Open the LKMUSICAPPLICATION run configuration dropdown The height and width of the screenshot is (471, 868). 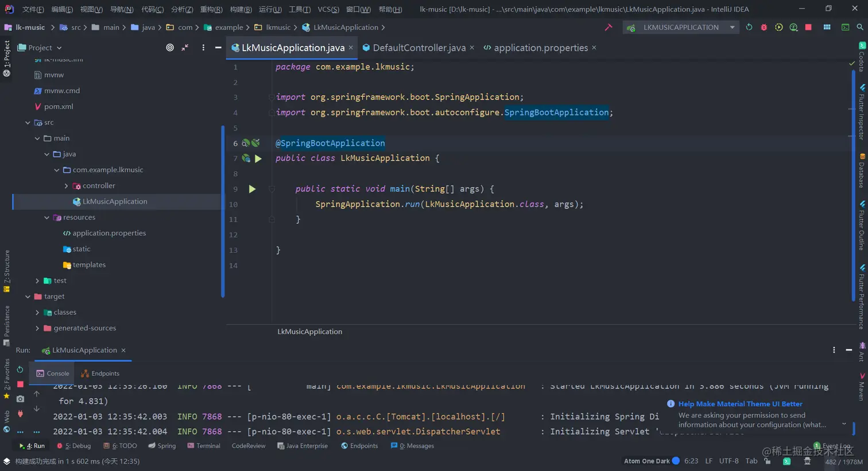[681, 27]
